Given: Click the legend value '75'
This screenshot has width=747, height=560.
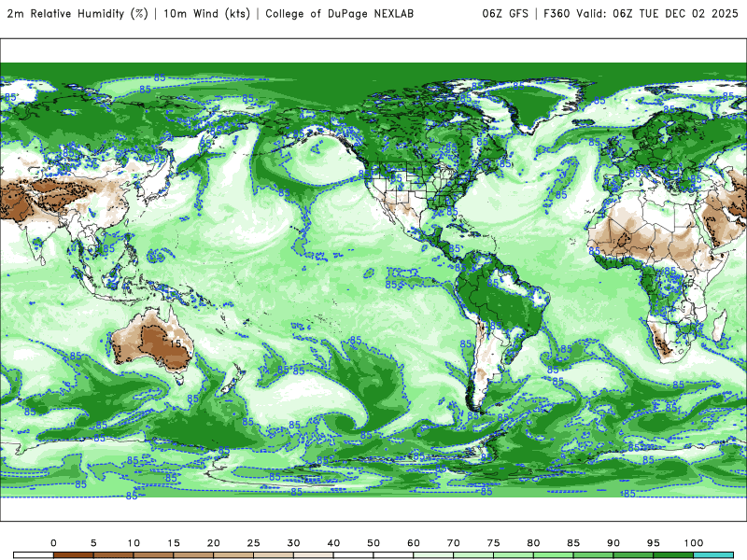Looking at the screenshot, I should click(494, 543).
